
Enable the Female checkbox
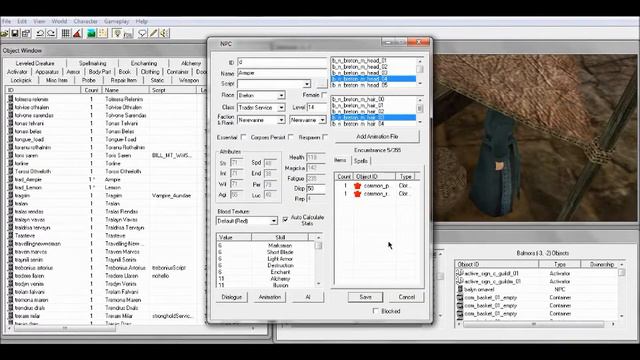[x=324, y=95]
